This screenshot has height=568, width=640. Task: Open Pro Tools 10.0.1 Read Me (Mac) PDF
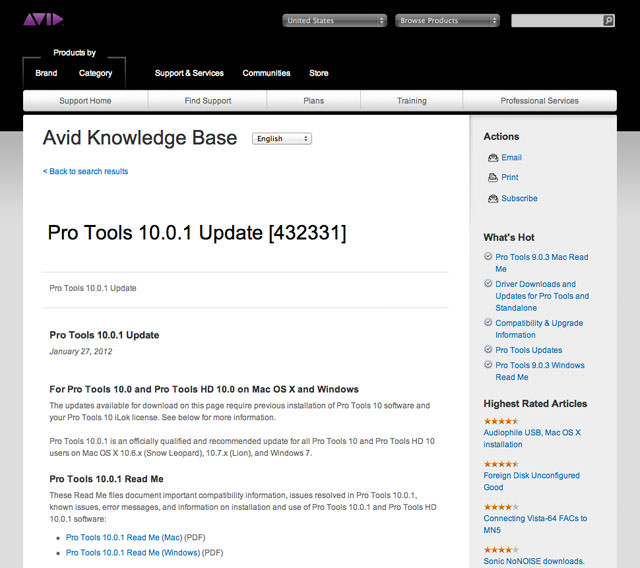pyautogui.click(x=124, y=537)
